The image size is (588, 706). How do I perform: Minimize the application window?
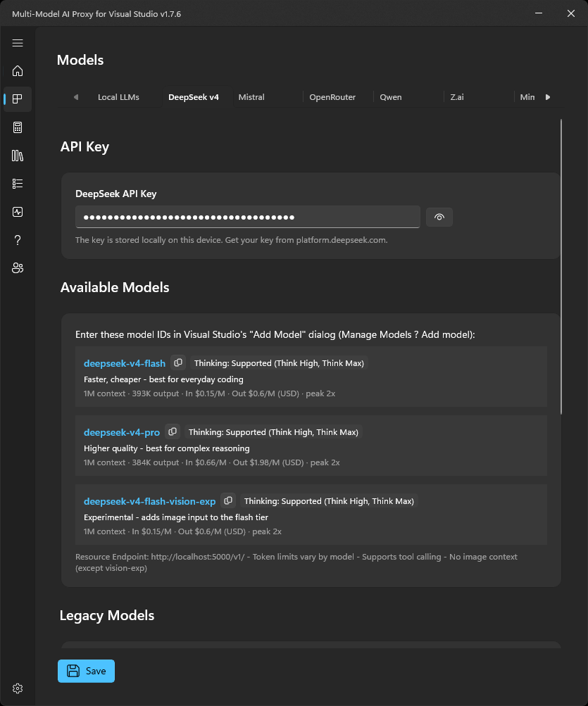pos(539,13)
